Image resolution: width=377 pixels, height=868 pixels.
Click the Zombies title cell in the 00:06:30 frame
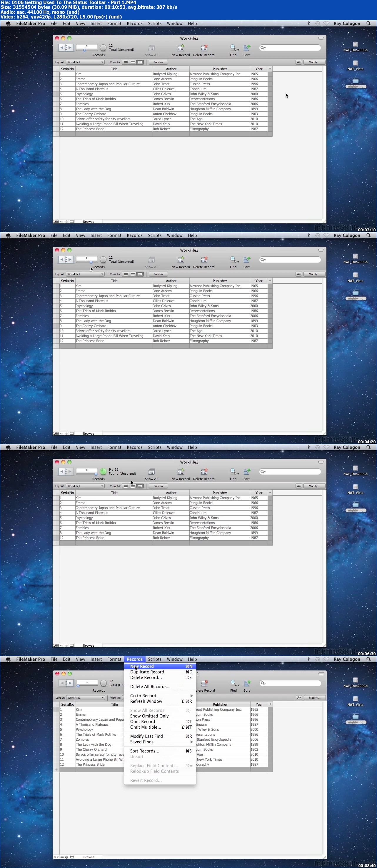(114, 528)
